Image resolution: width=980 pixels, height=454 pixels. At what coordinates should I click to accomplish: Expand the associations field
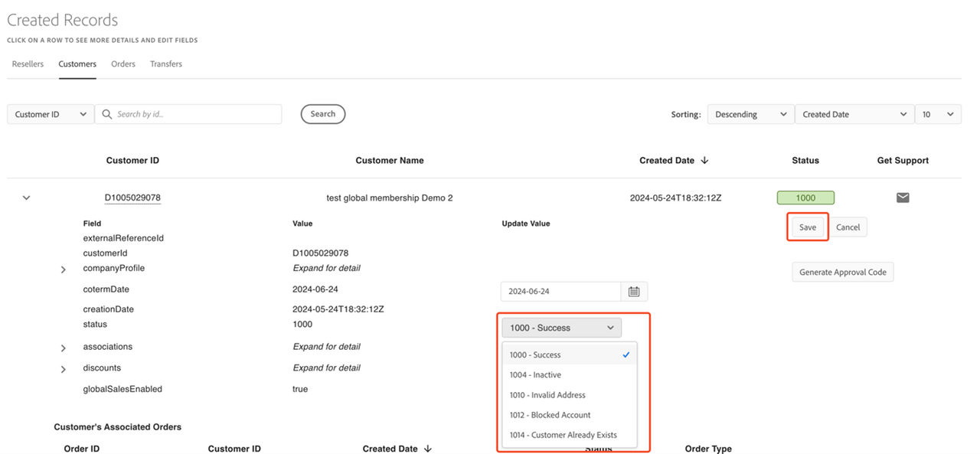point(64,348)
